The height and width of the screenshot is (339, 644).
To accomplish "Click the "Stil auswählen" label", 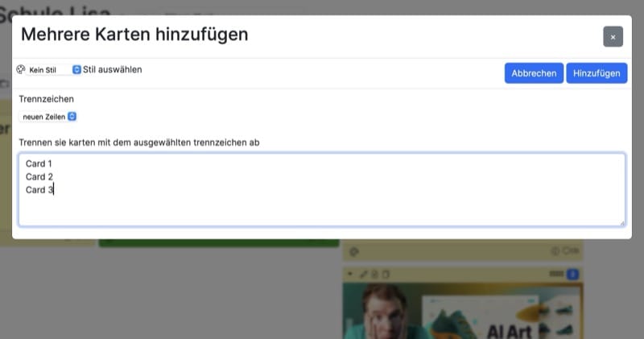I will tap(112, 69).
